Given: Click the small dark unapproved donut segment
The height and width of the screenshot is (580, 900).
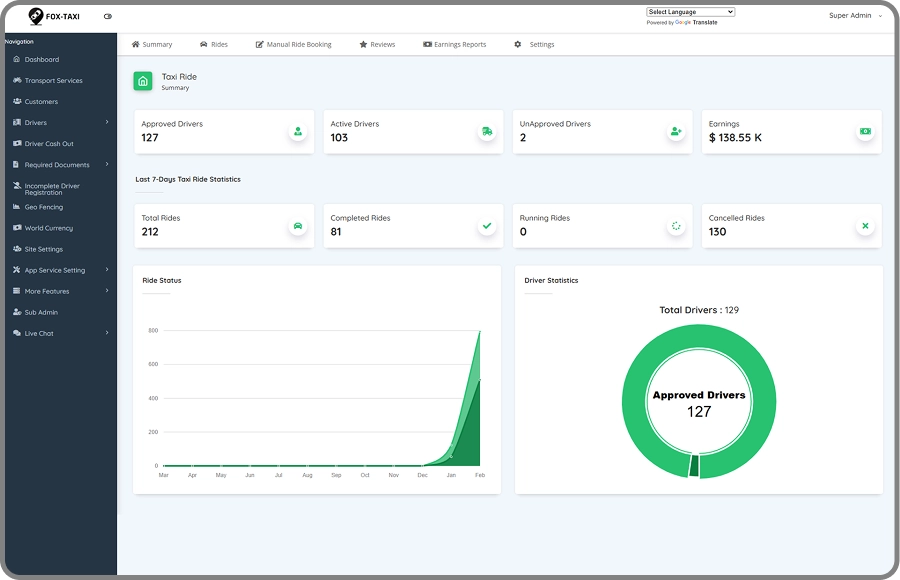Looking at the screenshot, I should pyautogui.click(x=694, y=466).
